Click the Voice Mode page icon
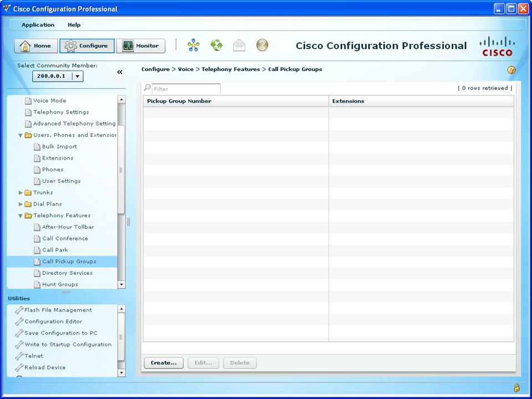Viewport: 532px width, 399px height. tap(28, 101)
